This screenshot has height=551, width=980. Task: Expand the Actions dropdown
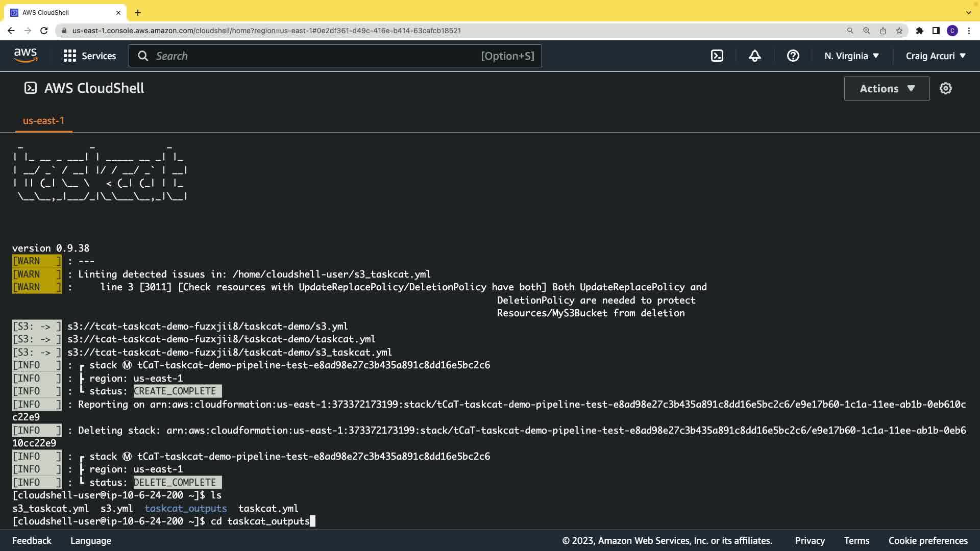tap(887, 89)
